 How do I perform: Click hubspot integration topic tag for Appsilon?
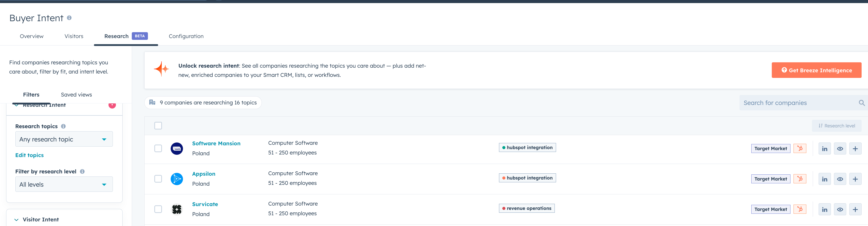pyautogui.click(x=527, y=177)
